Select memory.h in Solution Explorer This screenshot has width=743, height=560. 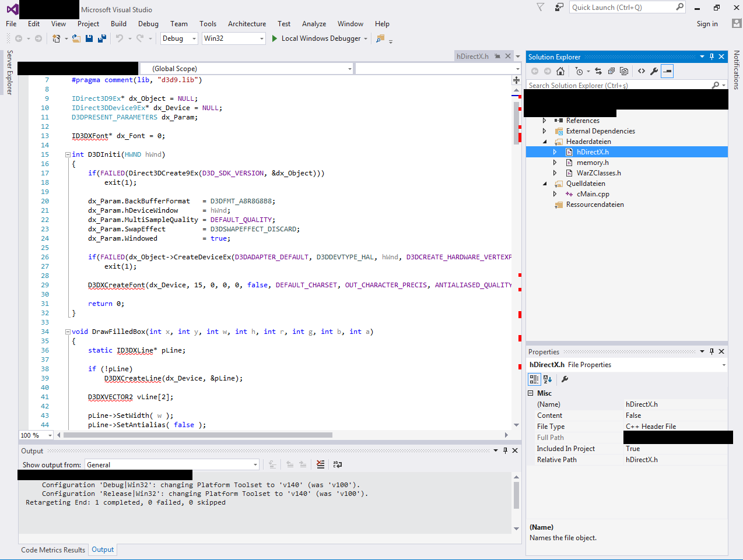pos(593,163)
